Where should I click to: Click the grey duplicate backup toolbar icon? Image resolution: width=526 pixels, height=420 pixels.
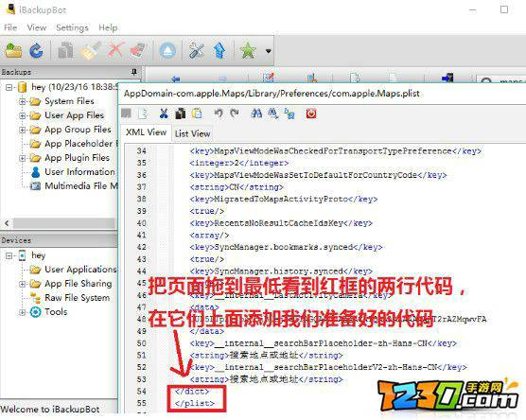[65, 51]
